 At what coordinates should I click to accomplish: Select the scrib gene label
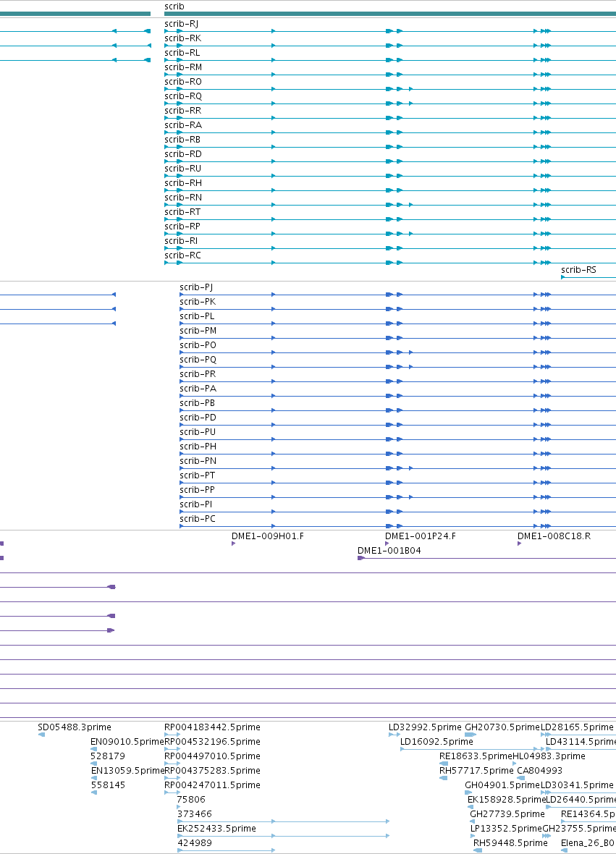tap(174, 7)
